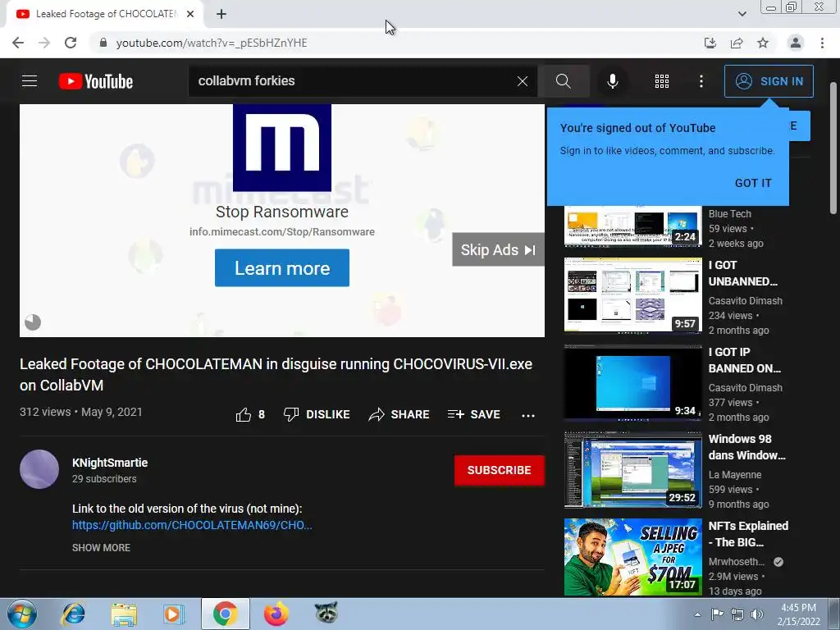Open Windows Media Player on taskbar
This screenshot has height=630, width=840.
pyautogui.click(x=174, y=614)
